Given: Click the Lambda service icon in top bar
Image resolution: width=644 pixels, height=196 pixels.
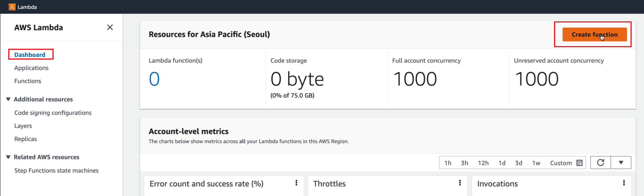Looking at the screenshot, I should pyautogui.click(x=12, y=7).
